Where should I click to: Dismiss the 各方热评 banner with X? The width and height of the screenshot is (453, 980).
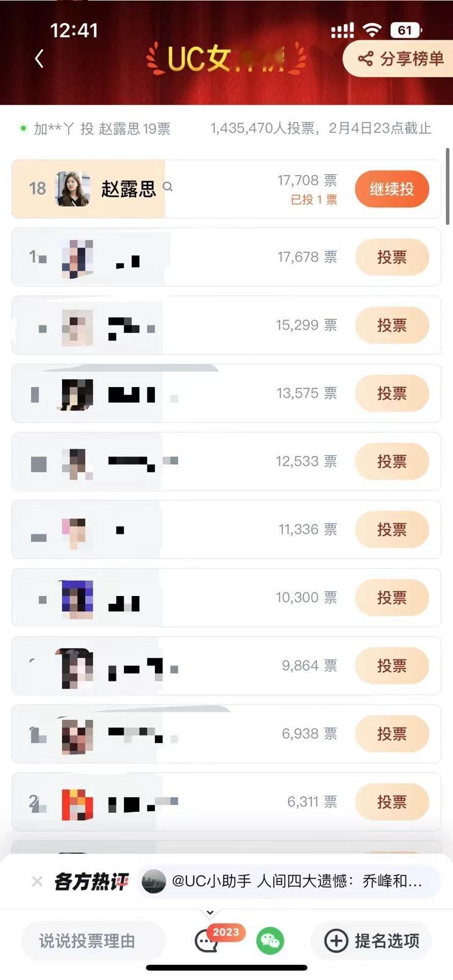coord(37,881)
